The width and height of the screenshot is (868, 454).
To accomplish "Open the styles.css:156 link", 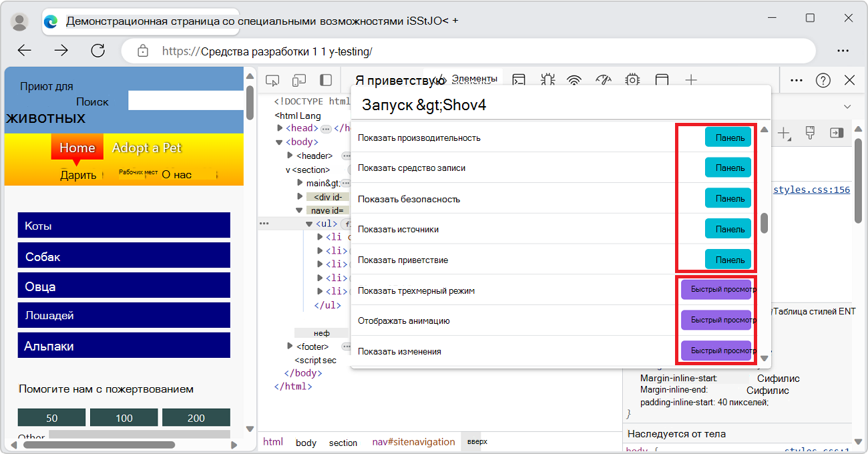I will click(x=812, y=190).
